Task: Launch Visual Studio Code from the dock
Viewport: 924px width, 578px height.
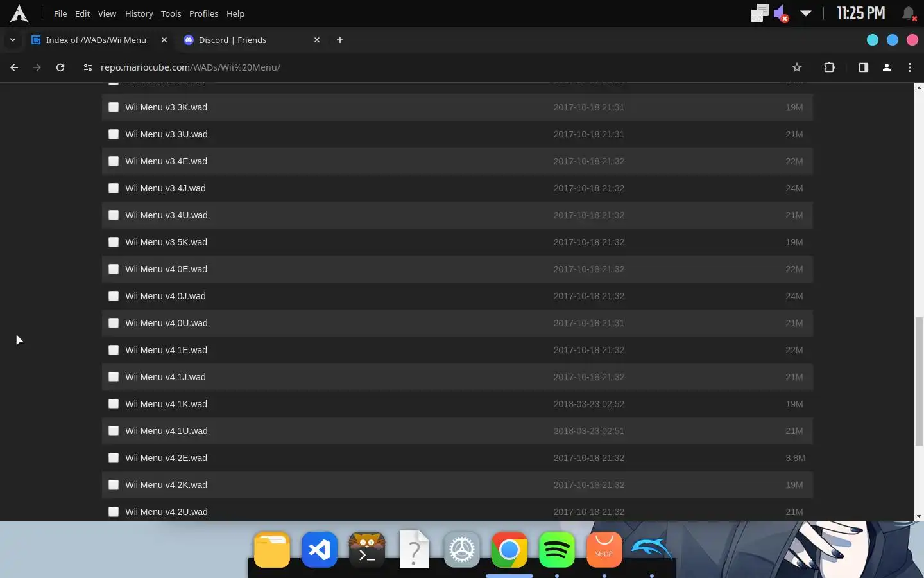Action: pyautogui.click(x=320, y=550)
